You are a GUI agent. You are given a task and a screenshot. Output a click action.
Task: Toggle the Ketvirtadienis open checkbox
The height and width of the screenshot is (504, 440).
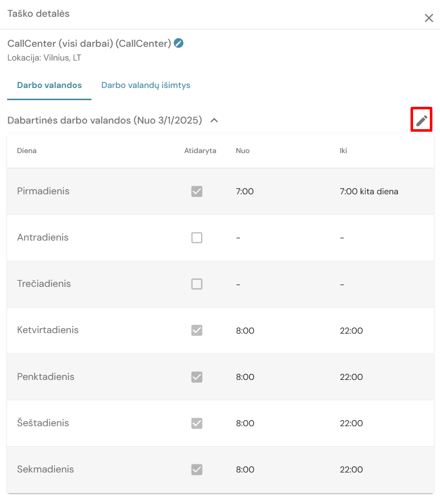(x=197, y=330)
